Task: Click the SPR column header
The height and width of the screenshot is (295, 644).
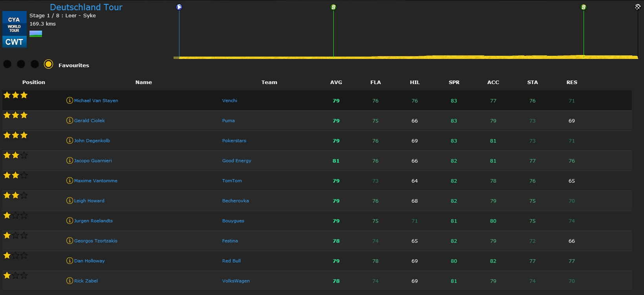Action: tap(454, 82)
